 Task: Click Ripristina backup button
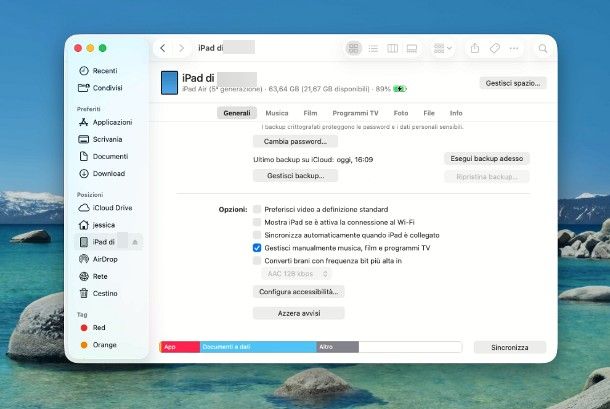[x=487, y=177]
